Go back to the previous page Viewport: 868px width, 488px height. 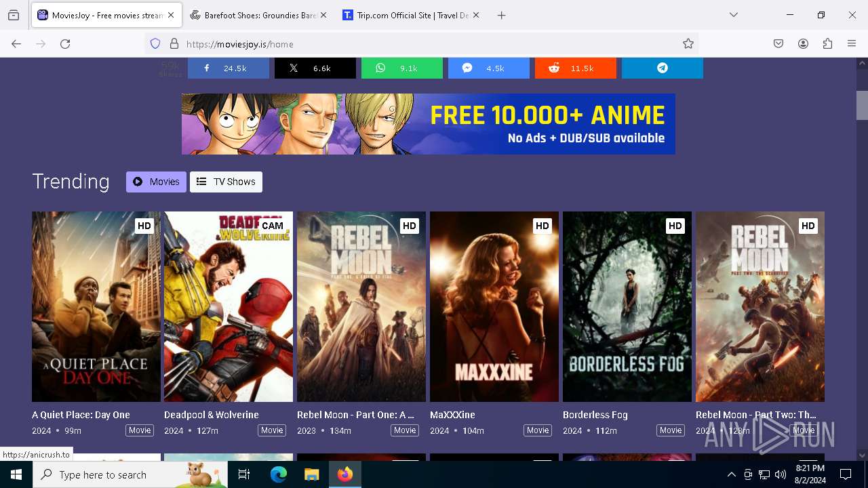point(16,44)
